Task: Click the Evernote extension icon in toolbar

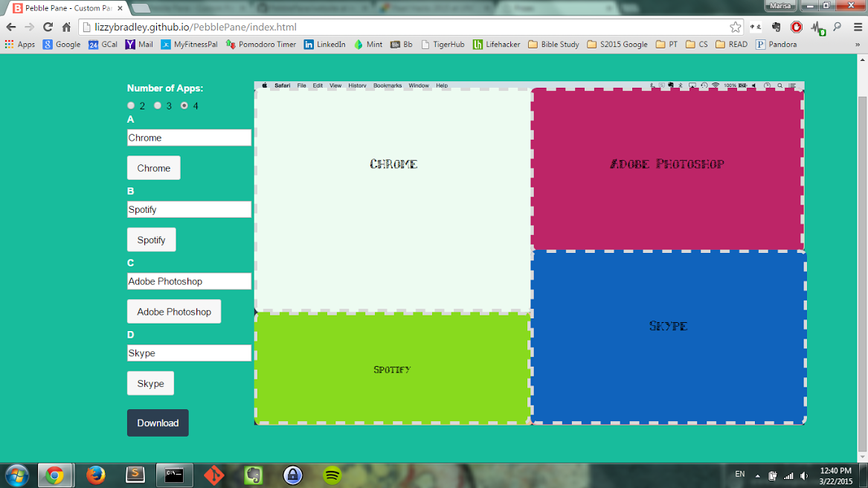Action: coord(776,27)
